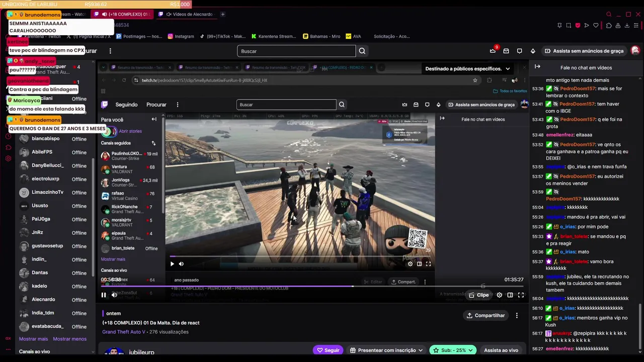644x362 pixels.
Task: Mute audio on the (+18 COMPLEXO) tab
Action: point(104,14)
